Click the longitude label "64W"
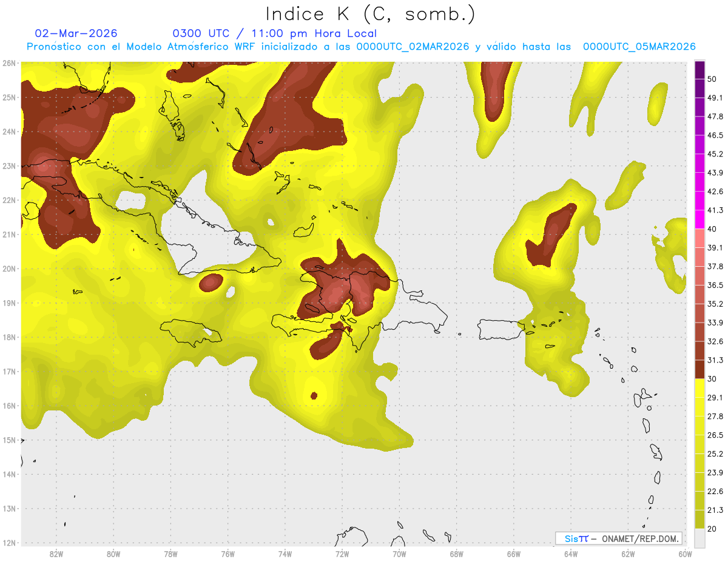Viewport: 728px width, 562px height. pyautogui.click(x=571, y=554)
